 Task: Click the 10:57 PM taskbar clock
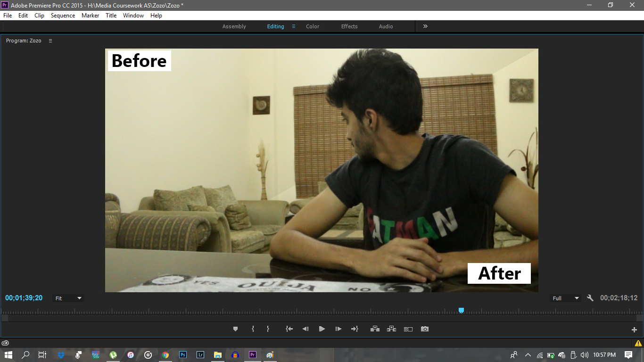click(x=604, y=355)
